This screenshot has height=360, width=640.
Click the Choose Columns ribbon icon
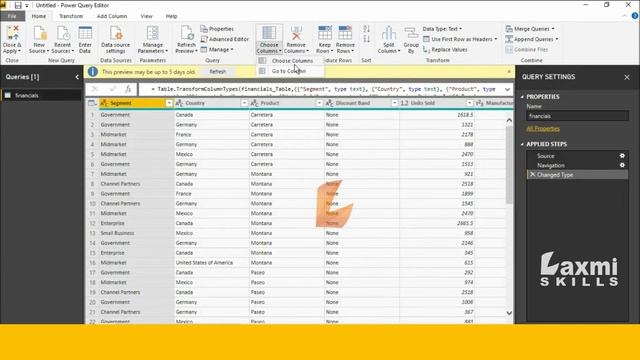click(269, 33)
